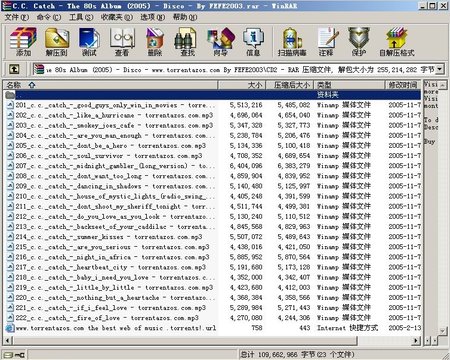Sort by 类型 (Type) column header
The width and height of the screenshot is (450, 360).
coord(349,85)
